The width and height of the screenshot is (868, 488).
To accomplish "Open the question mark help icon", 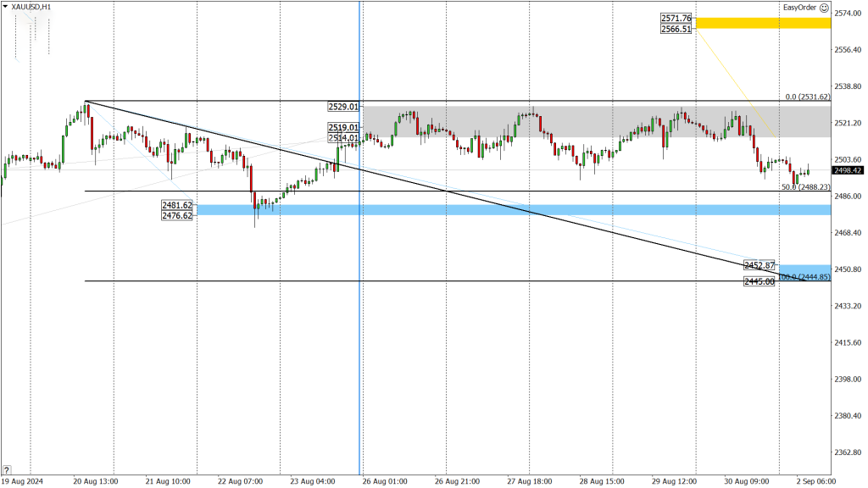I will [x=7, y=470].
